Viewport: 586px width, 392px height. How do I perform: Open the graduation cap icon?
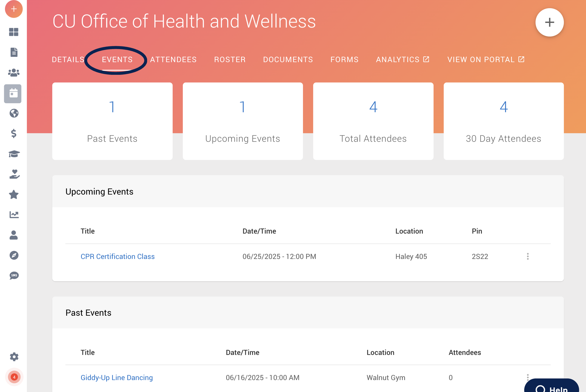[14, 154]
